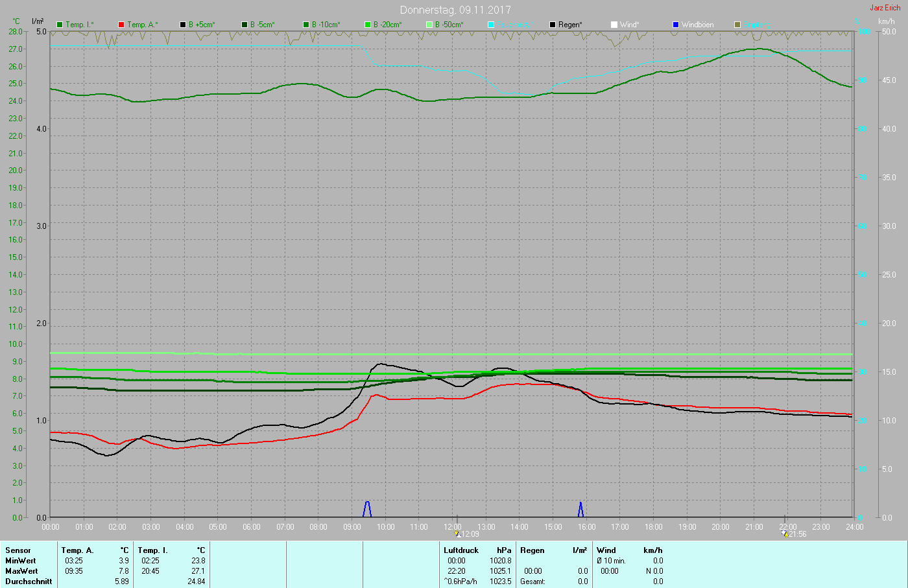Click the Sensor header in the table
This screenshot has height=588, width=908.
18,550
